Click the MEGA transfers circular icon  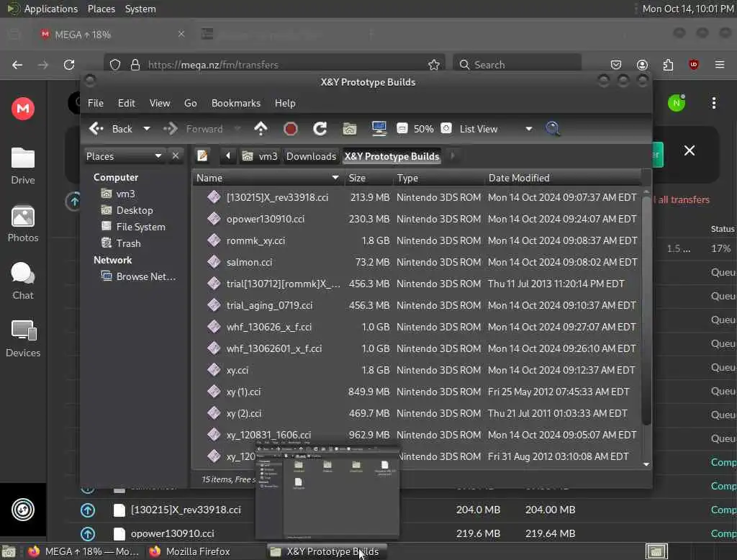[22, 510]
